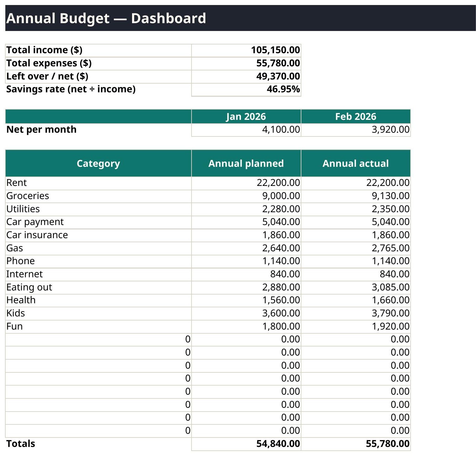Click Utilities annual actual 2,350.00

click(356, 209)
